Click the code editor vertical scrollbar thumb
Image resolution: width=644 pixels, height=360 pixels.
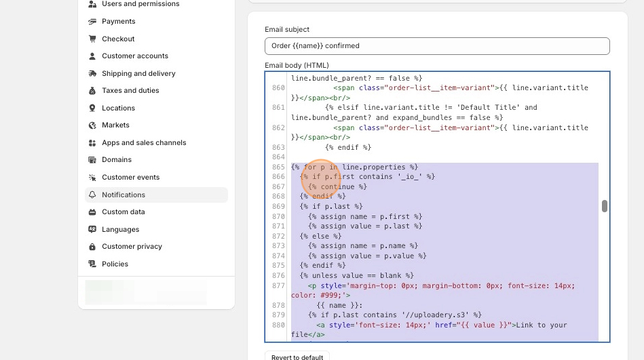(x=604, y=206)
